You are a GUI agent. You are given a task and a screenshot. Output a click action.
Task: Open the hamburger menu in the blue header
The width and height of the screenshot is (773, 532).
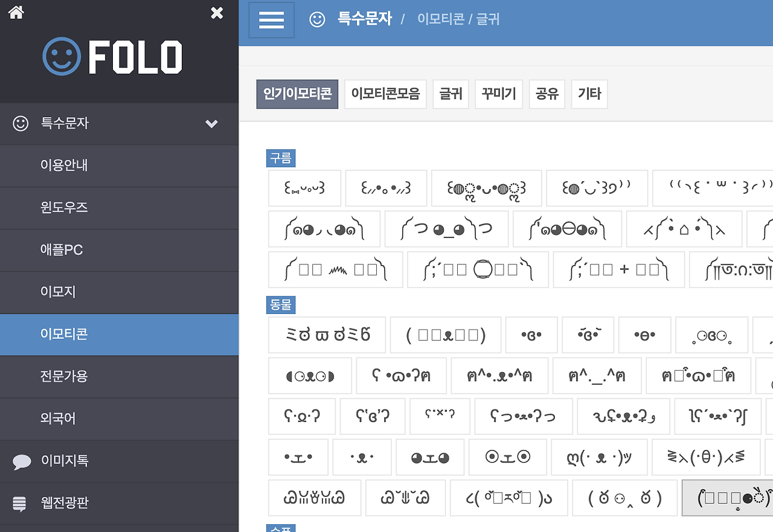click(x=271, y=19)
